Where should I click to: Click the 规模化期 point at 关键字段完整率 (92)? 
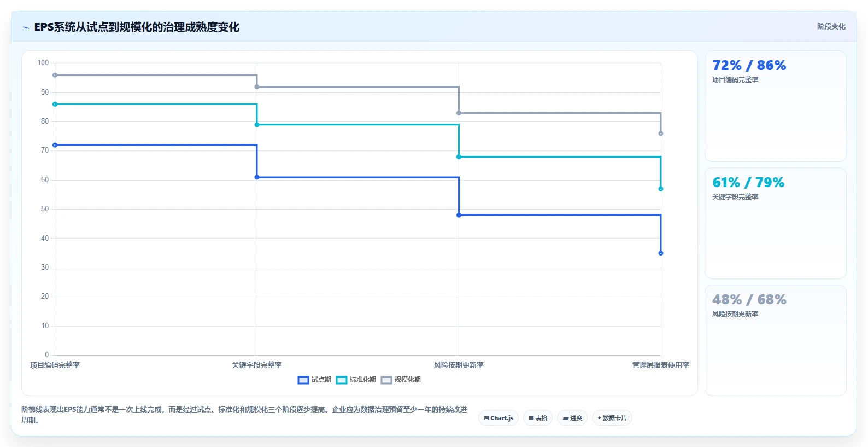[x=257, y=86]
